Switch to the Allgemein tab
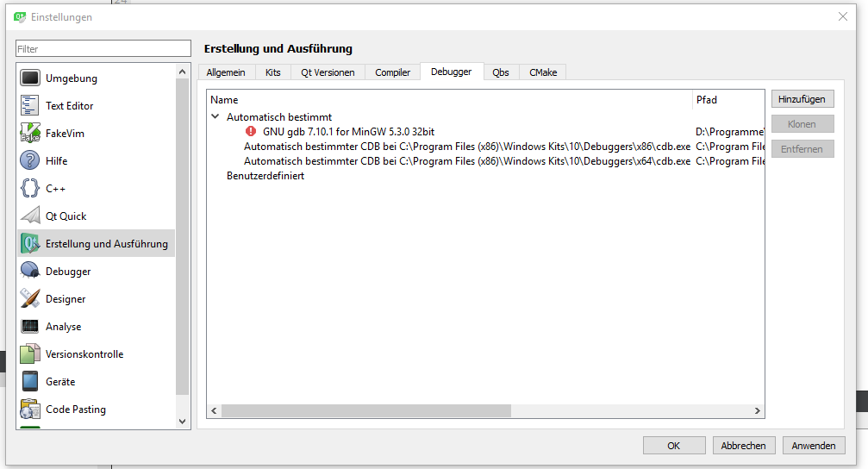The image size is (868, 469). (226, 72)
